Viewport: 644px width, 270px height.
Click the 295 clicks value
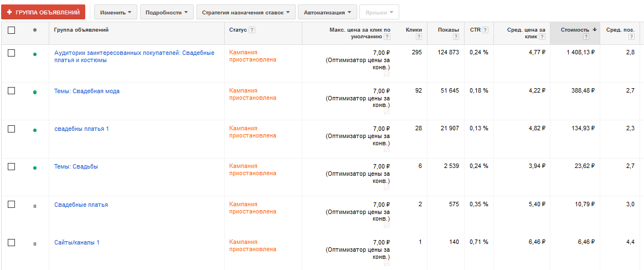pos(417,53)
